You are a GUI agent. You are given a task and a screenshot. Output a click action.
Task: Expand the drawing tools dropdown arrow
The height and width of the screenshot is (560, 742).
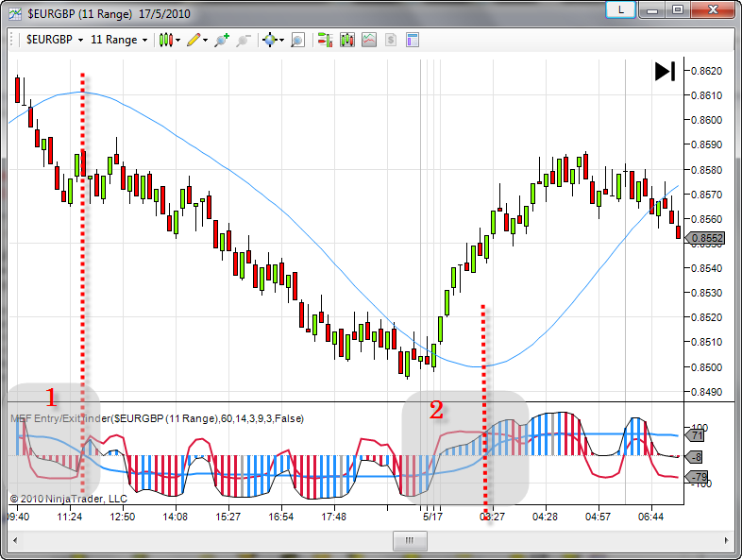pyautogui.click(x=206, y=41)
